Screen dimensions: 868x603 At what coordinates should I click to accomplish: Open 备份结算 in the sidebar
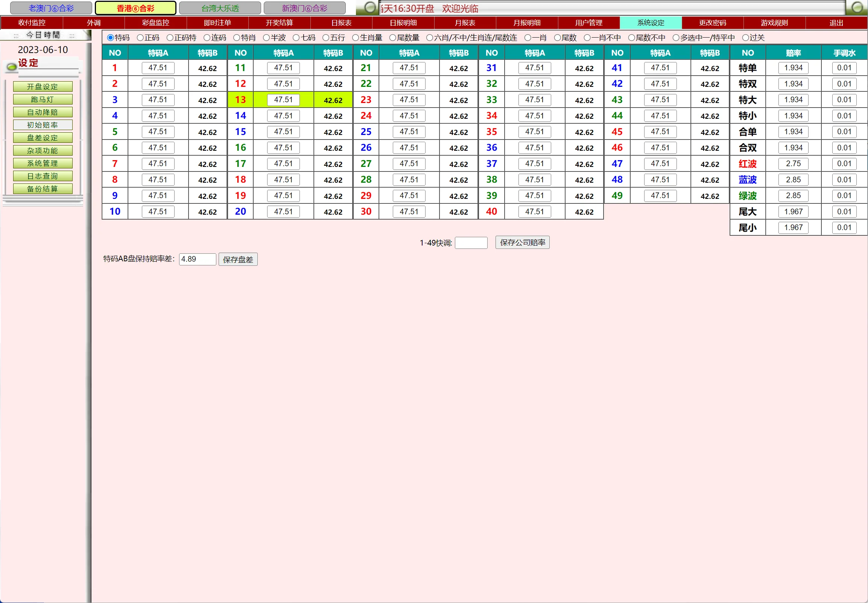tap(43, 189)
